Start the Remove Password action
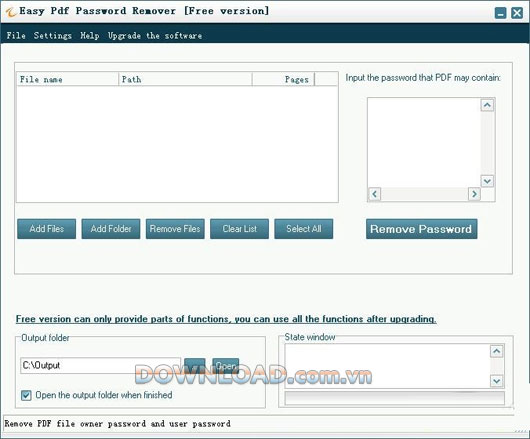The height and width of the screenshot is (439, 530). click(x=421, y=229)
